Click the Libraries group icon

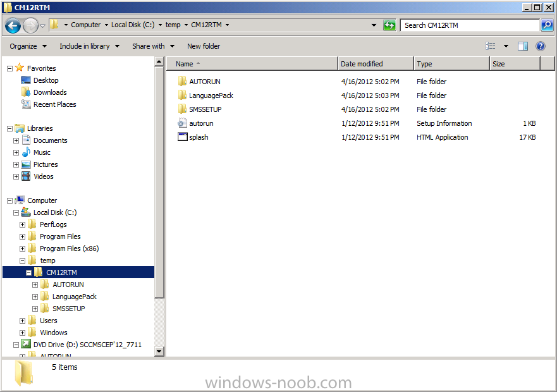point(20,128)
